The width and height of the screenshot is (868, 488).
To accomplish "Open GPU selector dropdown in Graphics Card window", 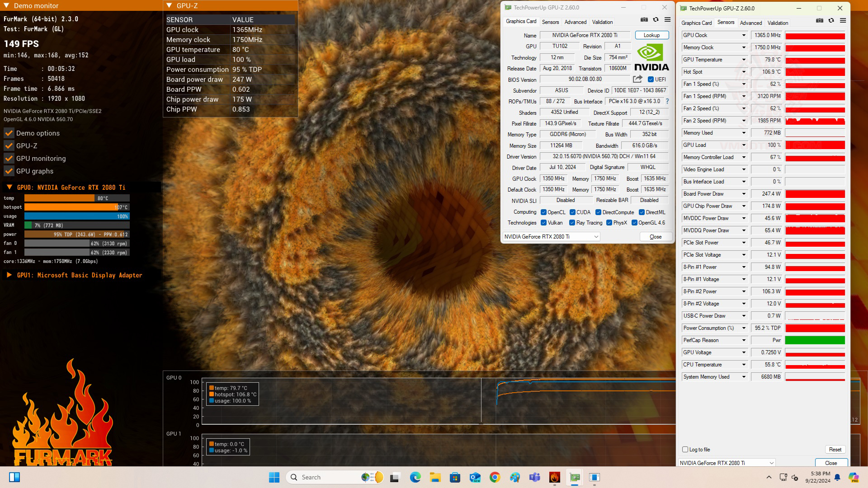I will [596, 237].
